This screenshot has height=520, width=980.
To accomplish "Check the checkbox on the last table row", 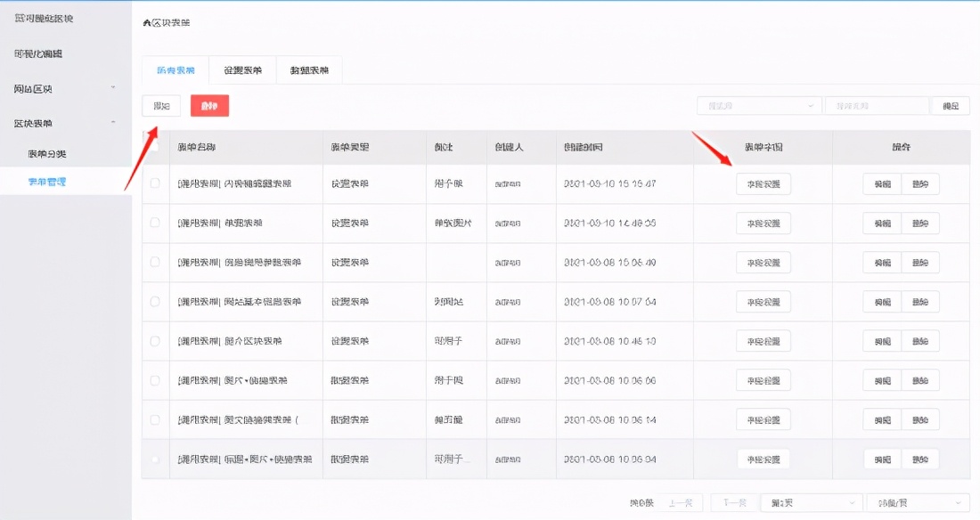I will point(155,459).
